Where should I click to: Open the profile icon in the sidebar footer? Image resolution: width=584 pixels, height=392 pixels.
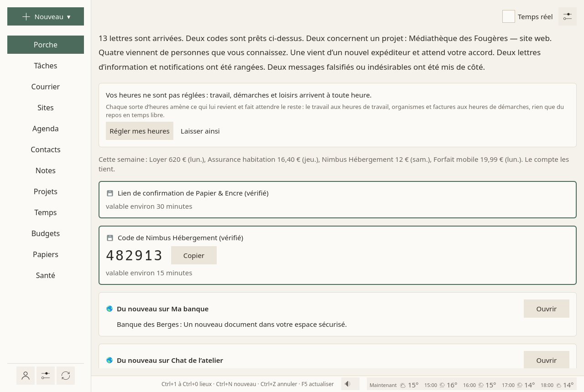click(x=26, y=376)
